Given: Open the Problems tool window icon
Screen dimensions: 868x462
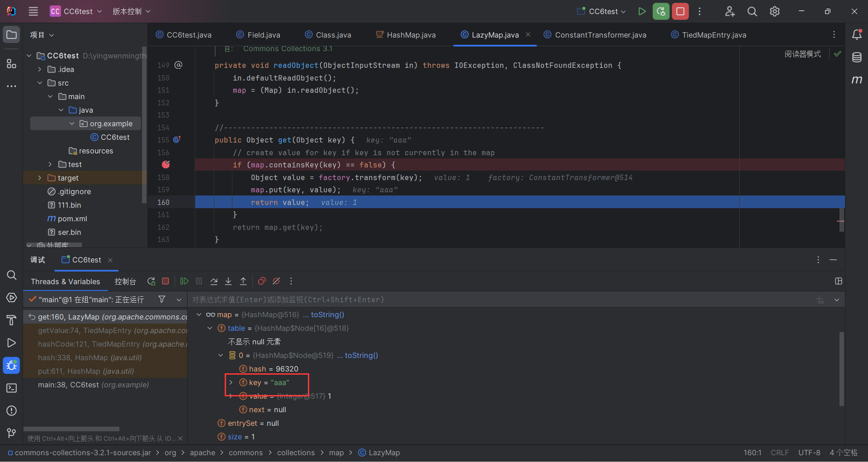Looking at the screenshot, I should tap(12, 410).
